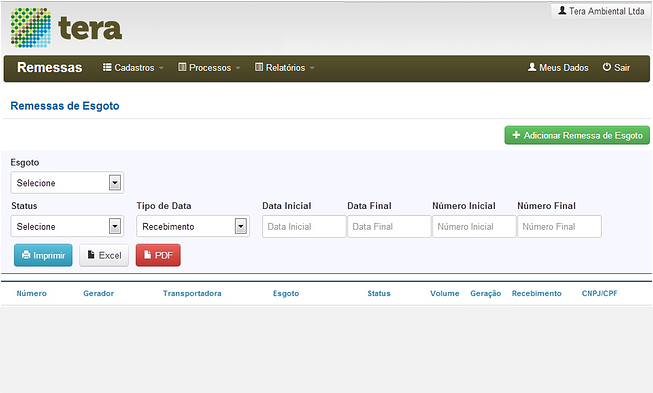Open the Relatórios menu

point(284,67)
